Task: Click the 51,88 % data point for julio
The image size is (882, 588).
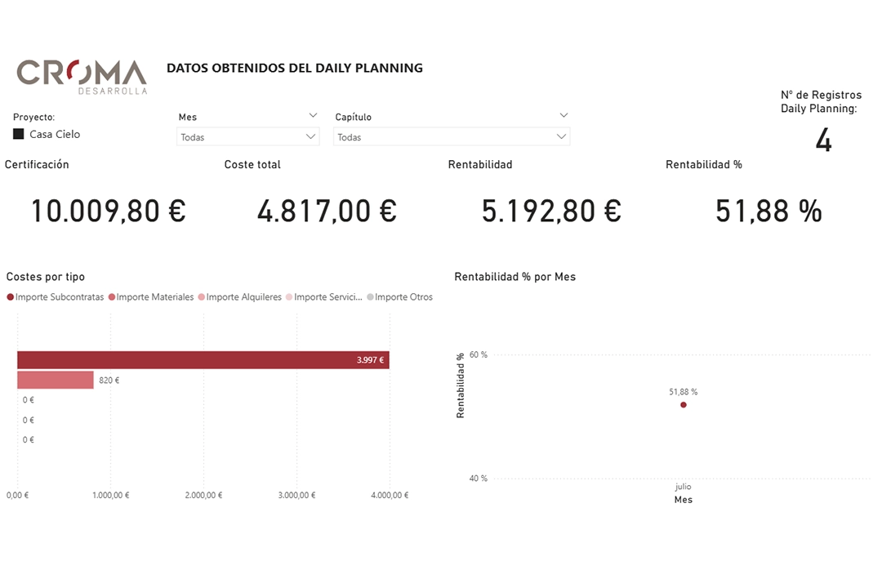Action: (684, 405)
